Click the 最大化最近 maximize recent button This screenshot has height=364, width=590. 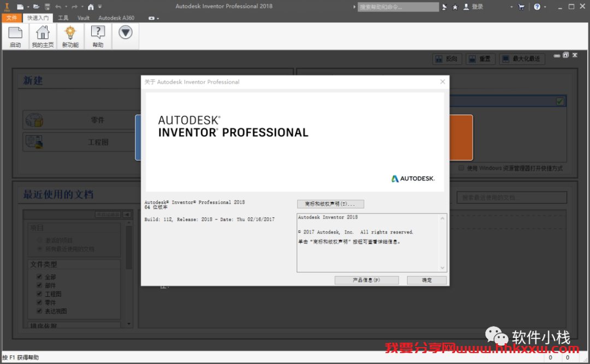(522, 58)
